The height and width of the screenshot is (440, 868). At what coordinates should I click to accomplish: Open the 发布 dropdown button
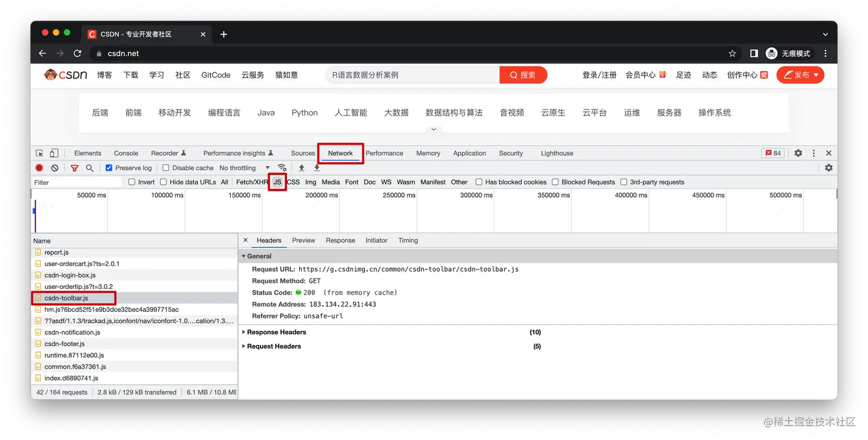[x=800, y=75]
